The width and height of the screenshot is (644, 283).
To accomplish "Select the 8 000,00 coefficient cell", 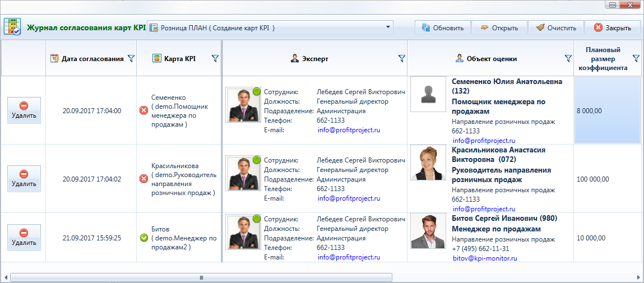I will point(607,110).
